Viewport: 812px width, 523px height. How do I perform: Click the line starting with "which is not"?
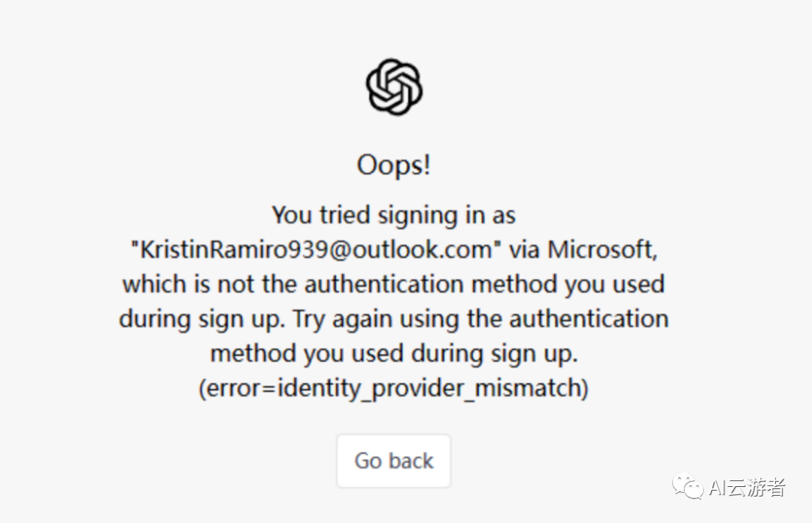coord(394,284)
